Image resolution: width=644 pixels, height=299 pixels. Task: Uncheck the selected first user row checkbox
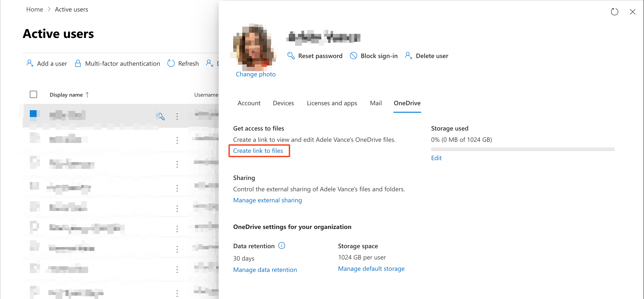tap(33, 114)
